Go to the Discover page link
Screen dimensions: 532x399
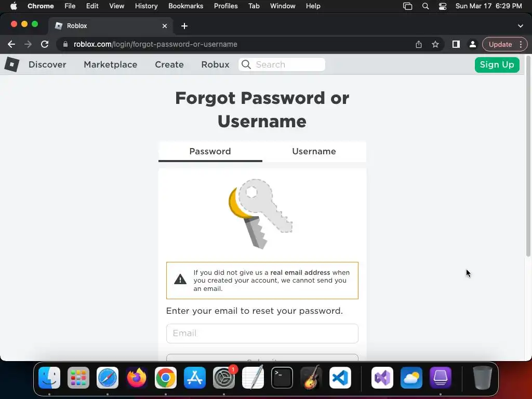tap(47, 64)
